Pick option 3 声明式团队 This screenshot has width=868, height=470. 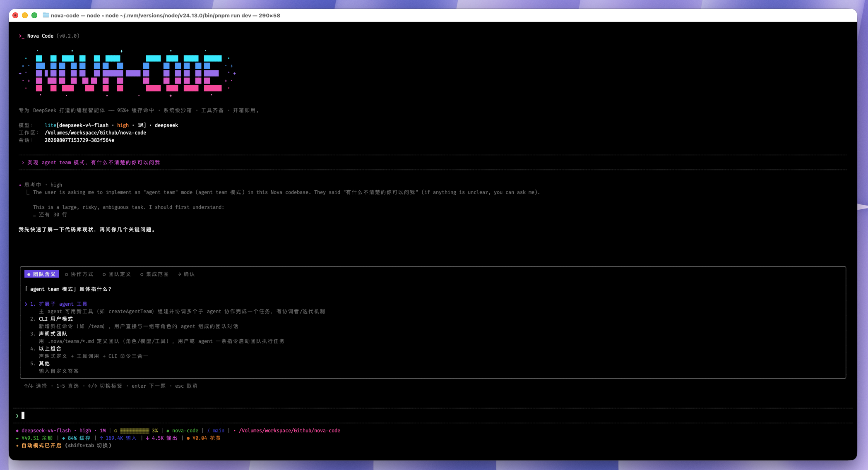pyautogui.click(x=48, y=334)
